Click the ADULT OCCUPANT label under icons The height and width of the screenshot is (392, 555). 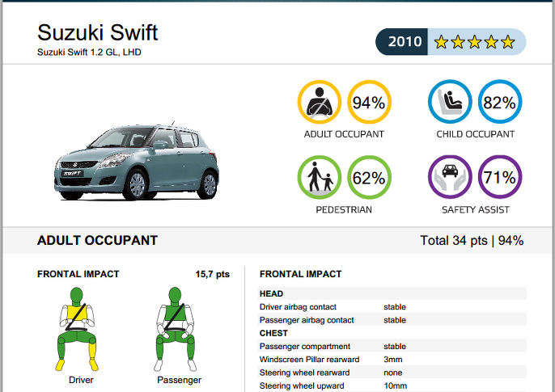coord(344,134)
